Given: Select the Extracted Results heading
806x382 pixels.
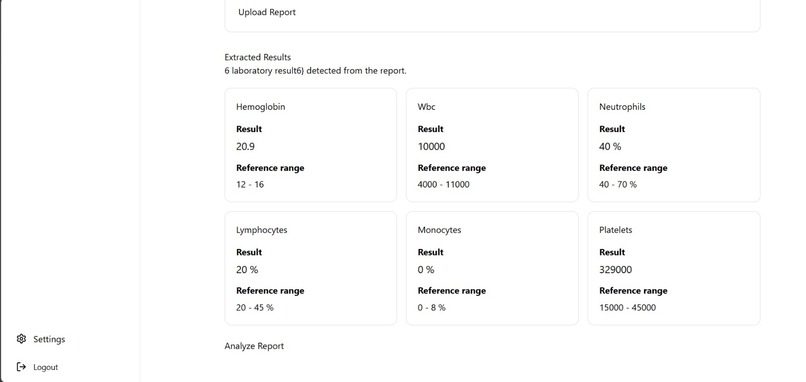Looking at the screenshot, I should (x=258, y=57).
